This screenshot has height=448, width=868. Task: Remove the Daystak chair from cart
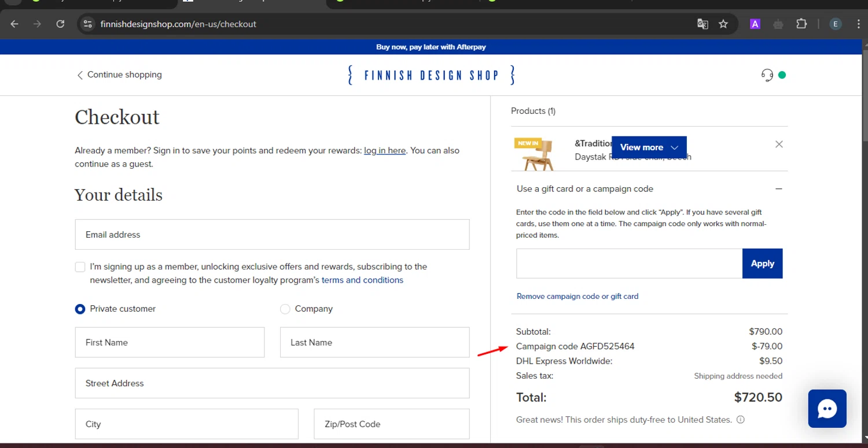click(x=779, y=144)
